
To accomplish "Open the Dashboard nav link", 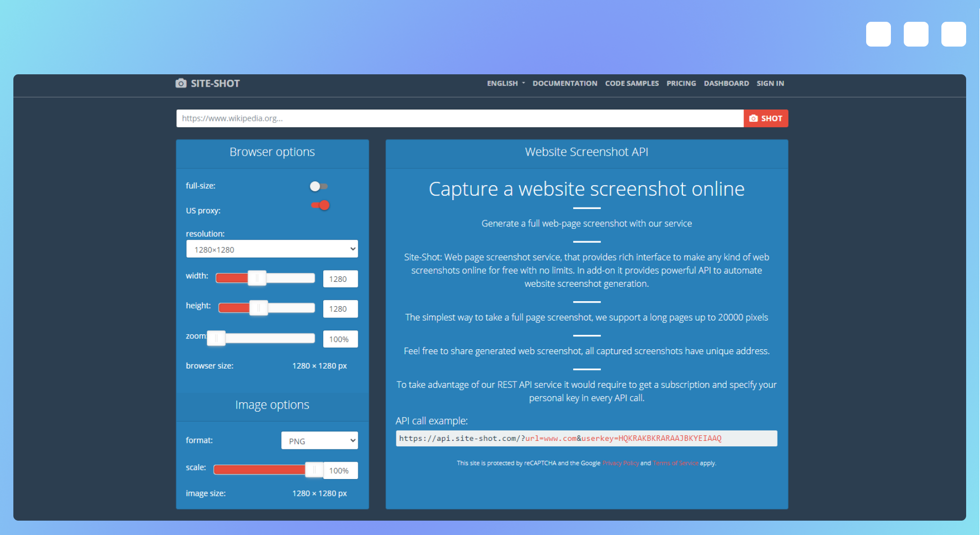I will tap(726, 83).
